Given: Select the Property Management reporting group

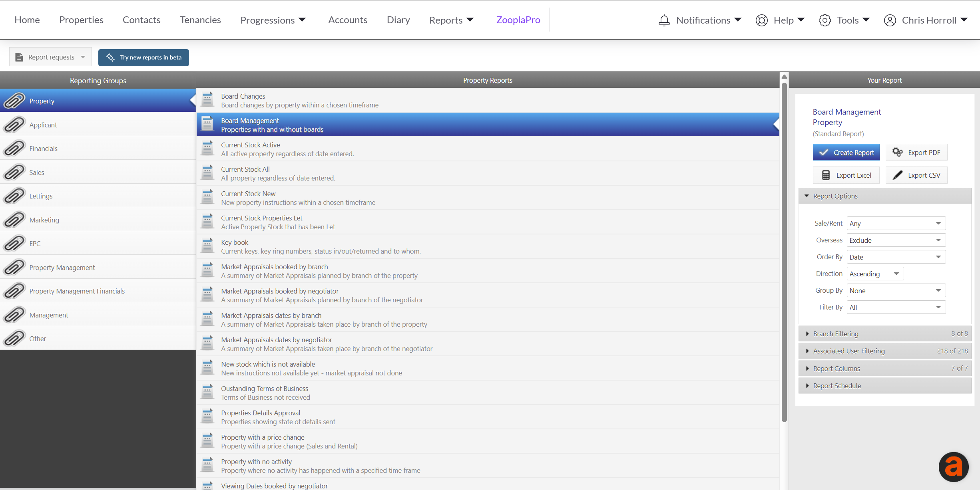Looking at the screenshot, I should click(98, 268).
